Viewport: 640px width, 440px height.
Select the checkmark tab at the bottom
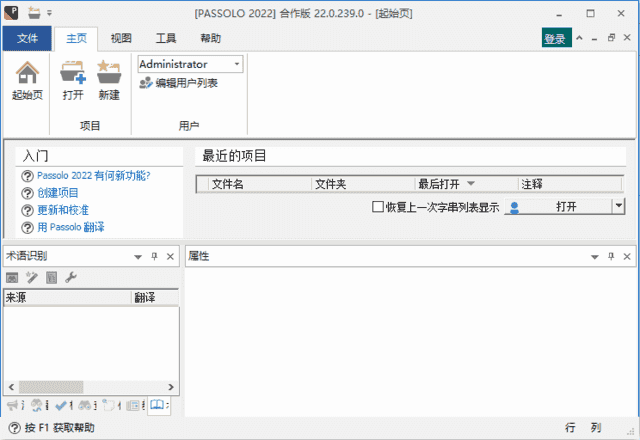[x=62, y=406]
